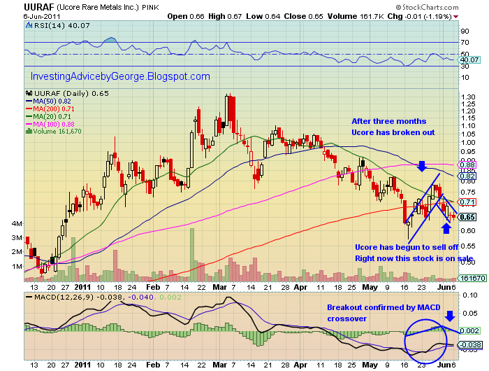Click the Chg -0.01 (-1.19%) value
489x371 pixels.
point(420,16)
